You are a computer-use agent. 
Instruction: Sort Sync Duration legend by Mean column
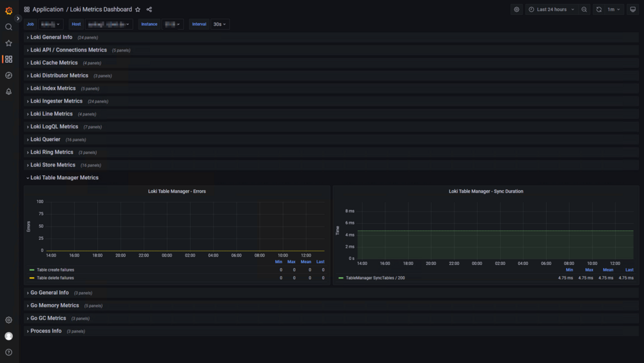click(608, 270)
